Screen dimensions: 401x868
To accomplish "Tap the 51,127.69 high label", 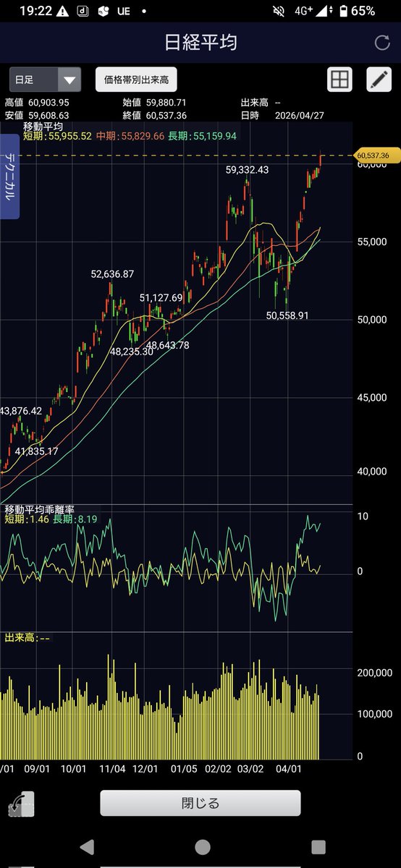I will pyautogui.click(x=161, y=297).
